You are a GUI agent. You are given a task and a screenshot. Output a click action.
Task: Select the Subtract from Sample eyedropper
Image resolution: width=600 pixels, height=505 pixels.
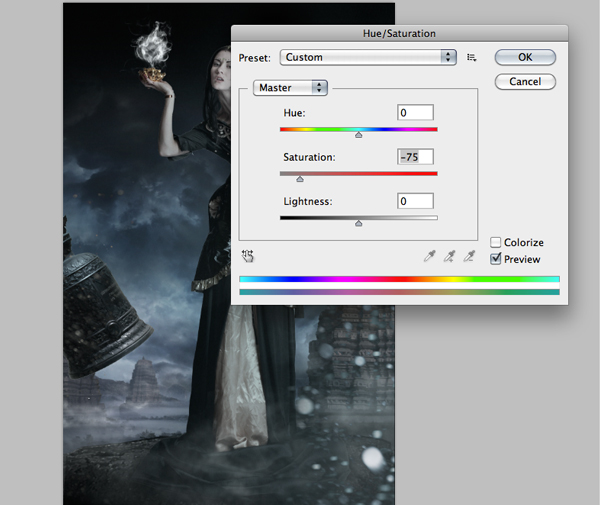point(469,256)
